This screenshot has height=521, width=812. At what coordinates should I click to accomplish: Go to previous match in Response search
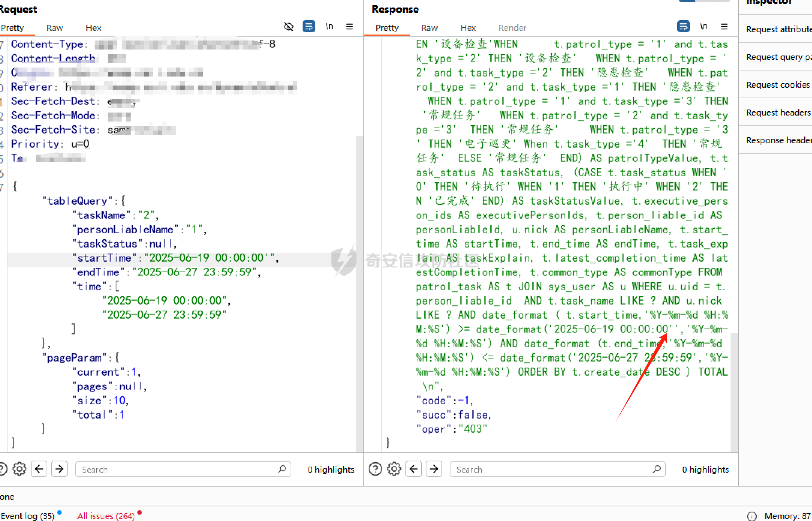[x=414, y=469]
